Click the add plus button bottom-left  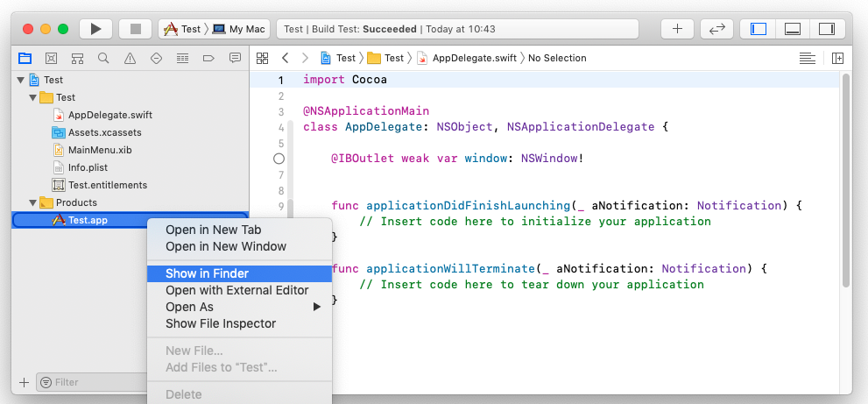pos(24,382)
